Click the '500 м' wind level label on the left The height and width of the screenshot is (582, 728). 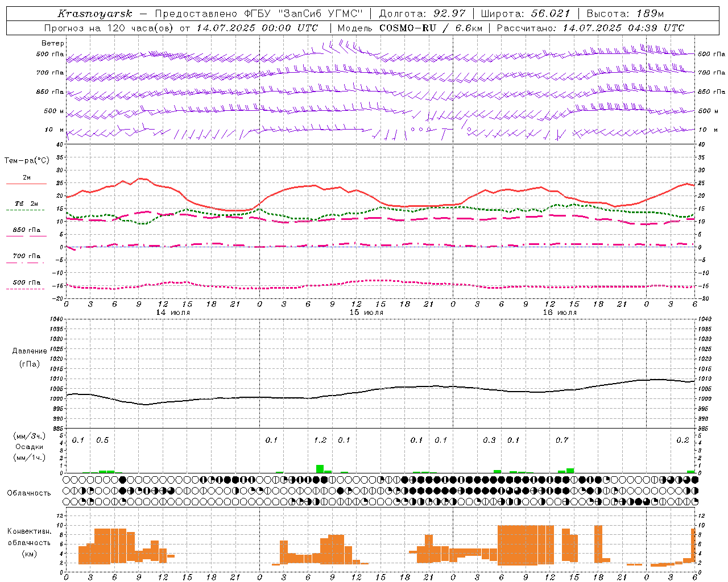[x=54, y=111]
